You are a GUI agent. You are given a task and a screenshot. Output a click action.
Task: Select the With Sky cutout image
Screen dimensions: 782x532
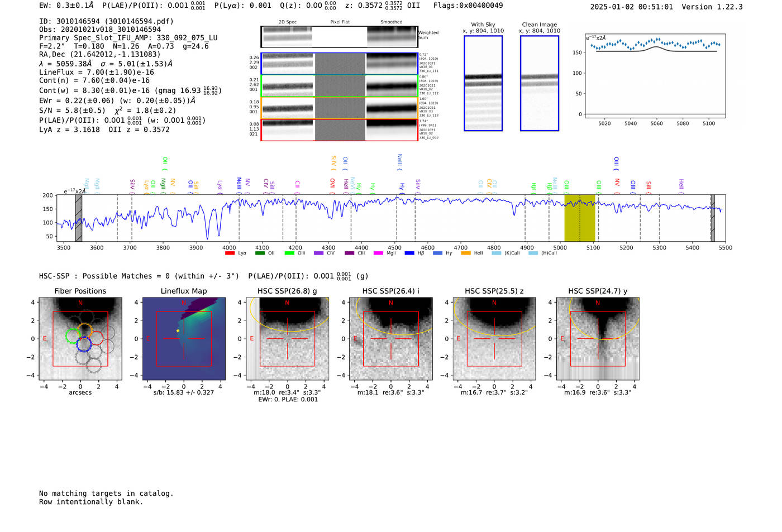point(483,83)
